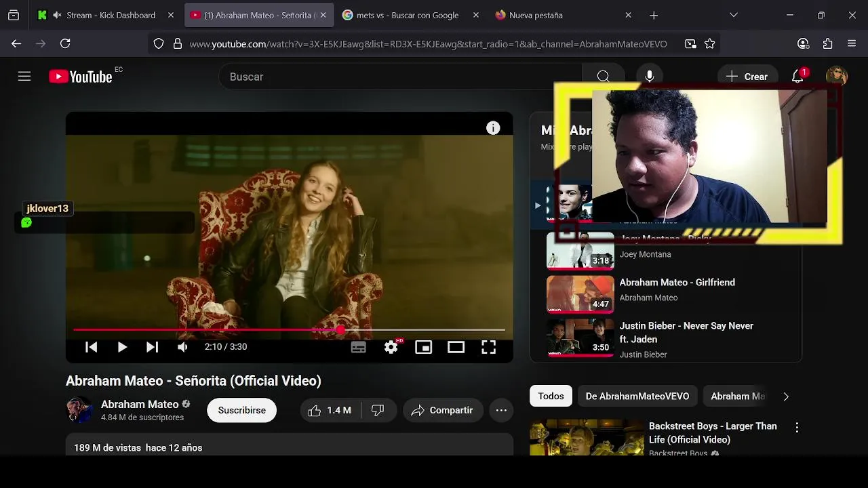Click the address bar URL
This screenshot has height=488, width=868.
(428, 44)
